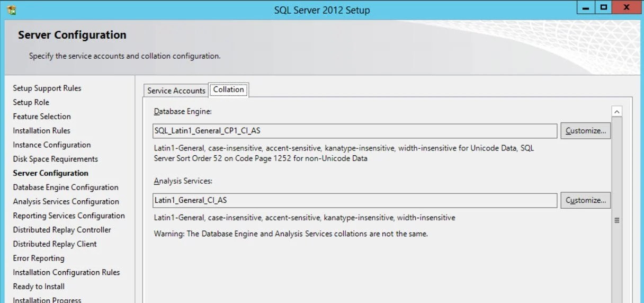Customize the Database Engine collation
This screenshot has width=644, height=303.
(x=586, y=131)
